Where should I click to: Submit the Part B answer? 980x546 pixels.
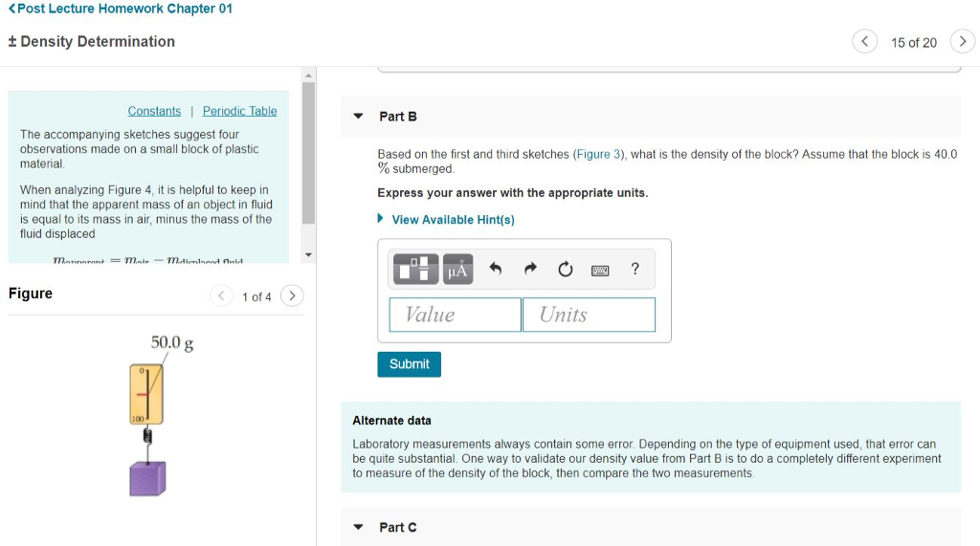coord(410,364)
